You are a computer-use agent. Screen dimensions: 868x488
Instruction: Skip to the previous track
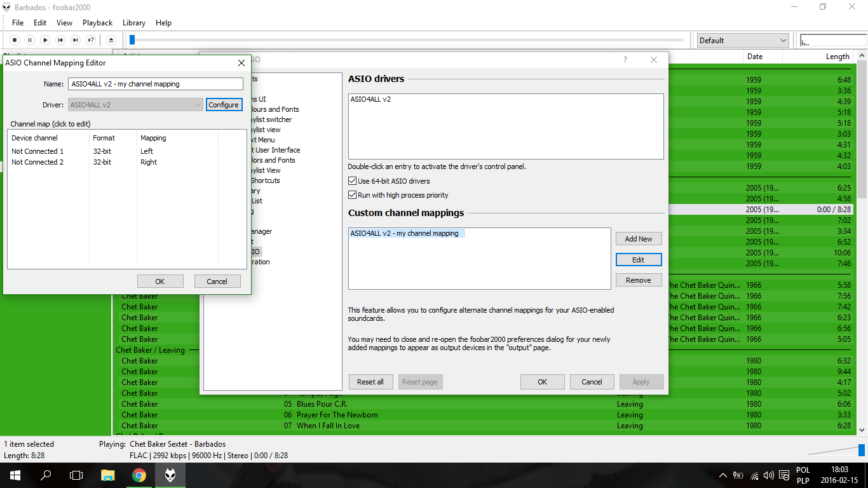(60, 40)
